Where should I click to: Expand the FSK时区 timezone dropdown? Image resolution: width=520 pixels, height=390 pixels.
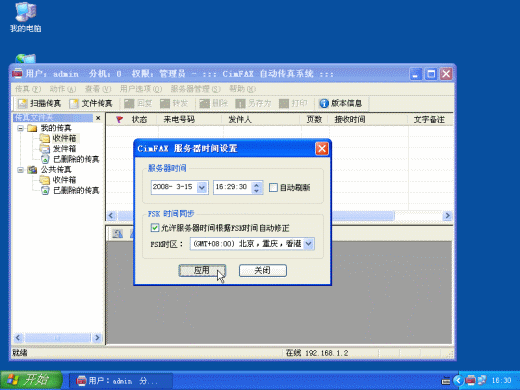pyautogui.click(x=309, y=244)
